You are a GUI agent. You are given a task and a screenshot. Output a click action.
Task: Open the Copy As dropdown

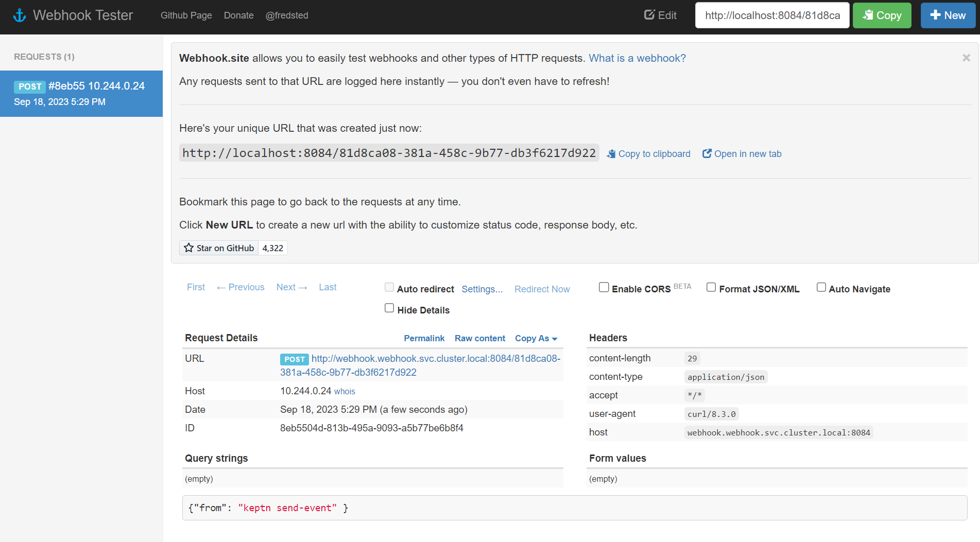(536, 338)
